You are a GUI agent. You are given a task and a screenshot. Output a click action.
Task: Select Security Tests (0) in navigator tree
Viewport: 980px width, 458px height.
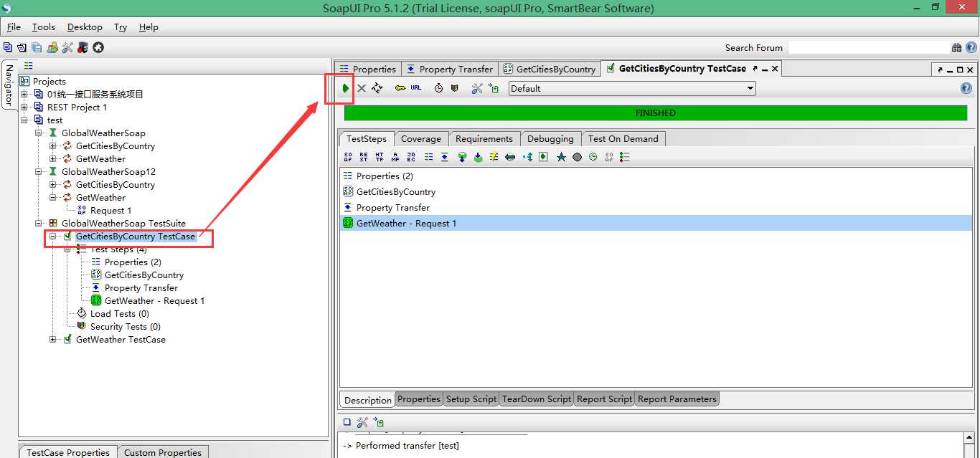[x=126, y=327]
